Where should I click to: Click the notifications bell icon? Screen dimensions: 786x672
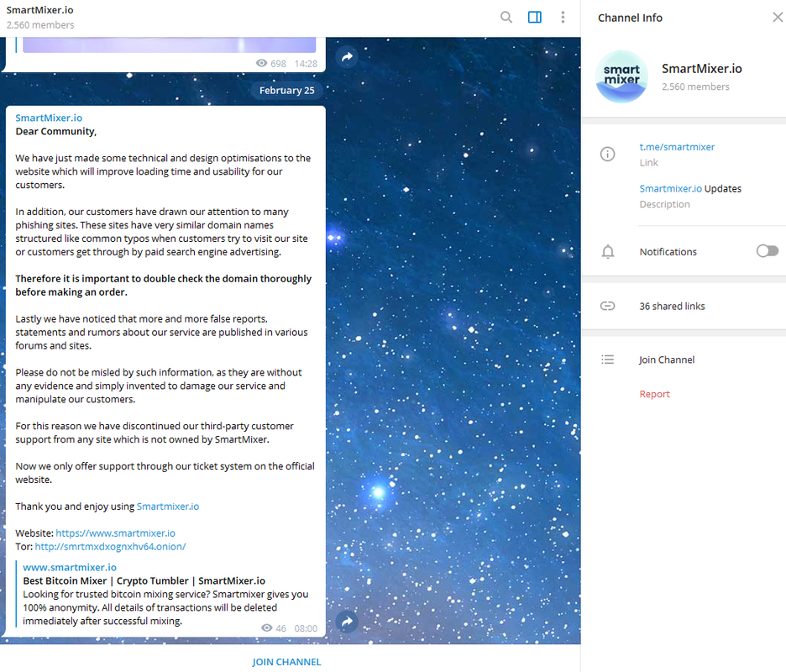click(607, 251)
